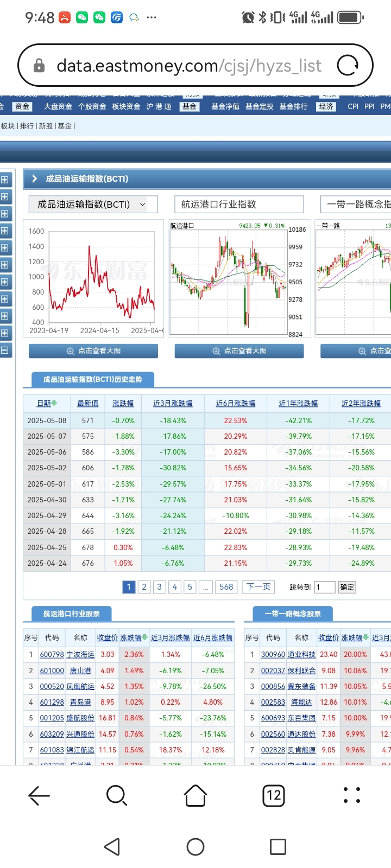The width and height of the screenshot is (391, 868).
Task: Open stock code 600798 link
Action: coord(52,655)
